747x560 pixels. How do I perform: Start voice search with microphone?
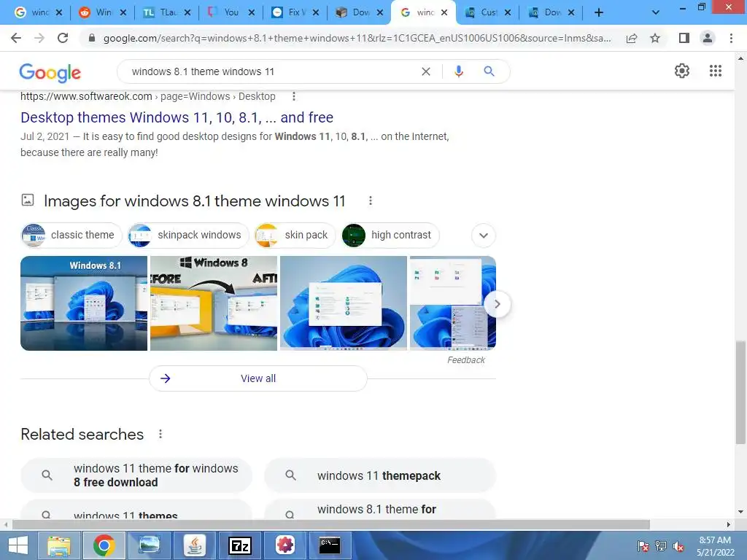click(458, 71)
